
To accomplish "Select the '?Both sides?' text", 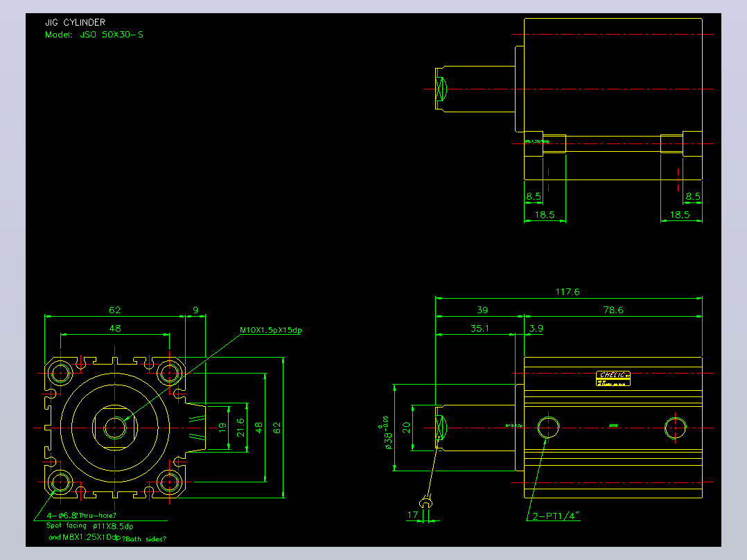I will click(x=144, y=539).
